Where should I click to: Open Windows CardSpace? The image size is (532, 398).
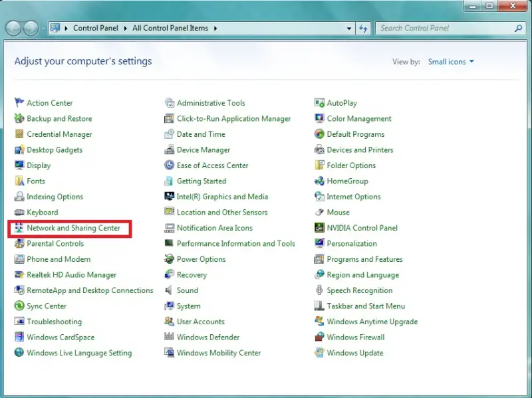pyautogui.click(x=61, y=337)
